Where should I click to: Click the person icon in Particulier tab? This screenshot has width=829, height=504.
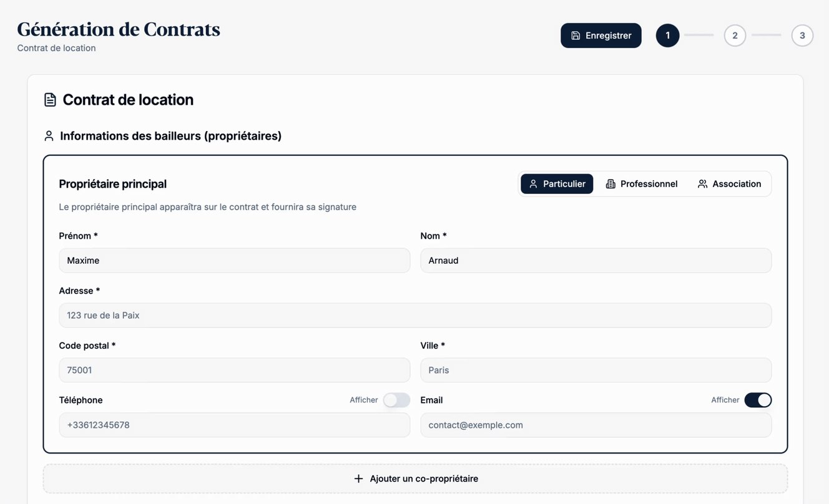pos(533,184)
